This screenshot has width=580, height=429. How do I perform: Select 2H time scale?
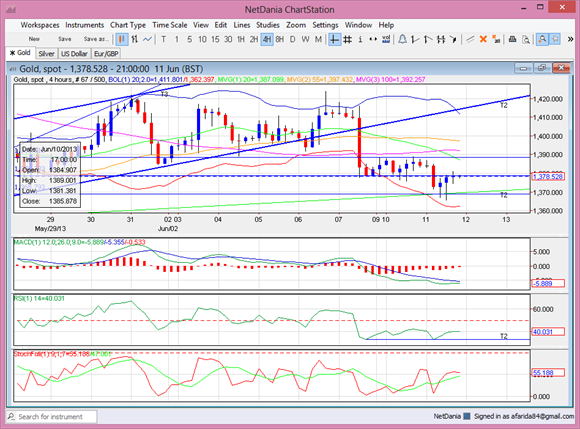254,39
